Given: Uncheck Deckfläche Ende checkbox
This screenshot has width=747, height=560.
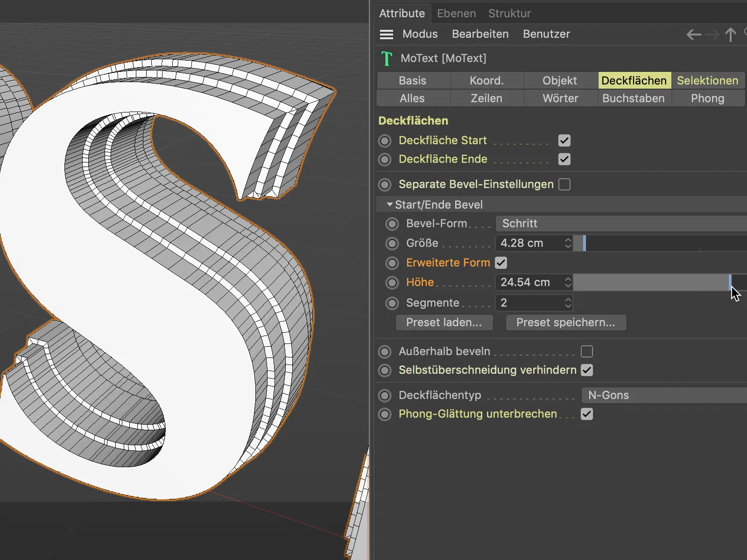Looking at the screenshot, I should (x=564, y=159).
